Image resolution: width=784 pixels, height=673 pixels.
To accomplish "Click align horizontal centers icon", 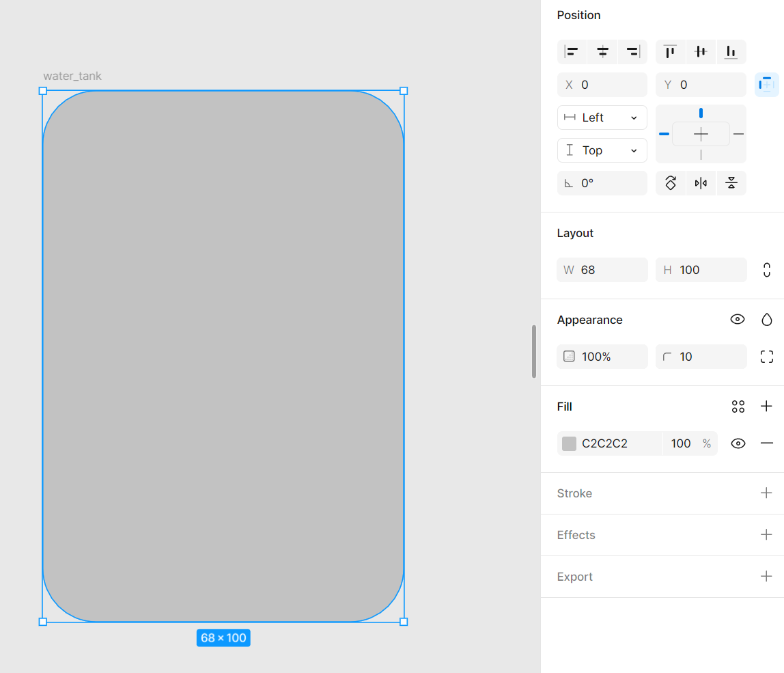I will 602,52.
